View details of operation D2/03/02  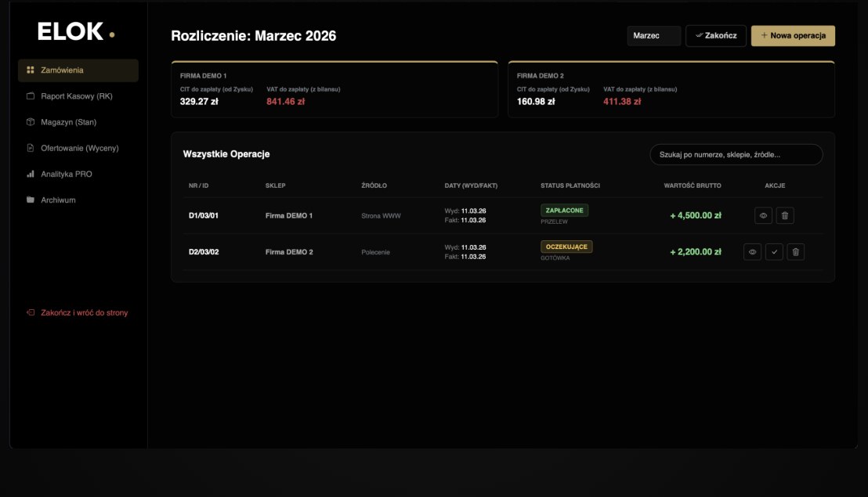click(x=752, y=252)
